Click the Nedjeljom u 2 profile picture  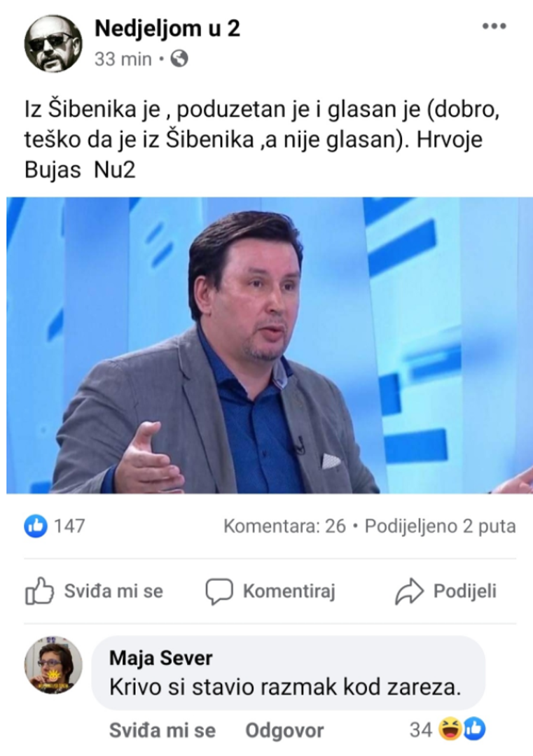click(53, 43)
